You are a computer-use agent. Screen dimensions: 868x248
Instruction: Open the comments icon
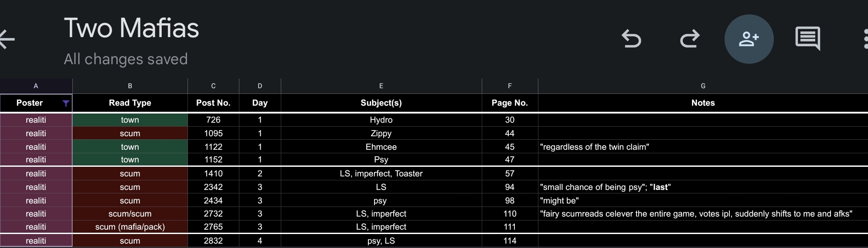pyautogui.click(x=807, y=38)
